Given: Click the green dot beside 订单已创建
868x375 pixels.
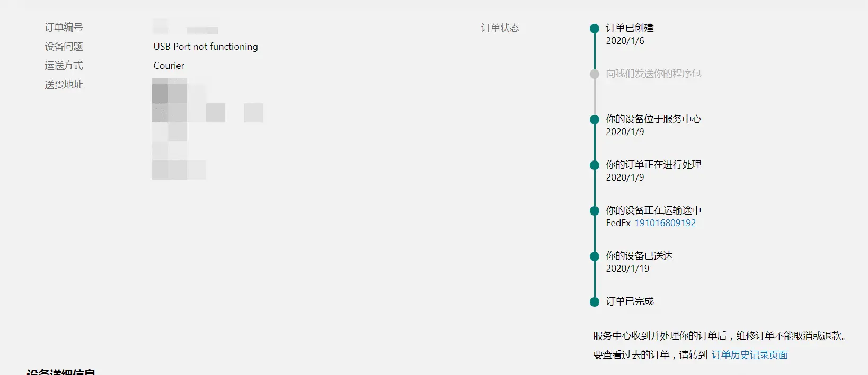Looking at the screenshot, I should click(x=595, y=29).
